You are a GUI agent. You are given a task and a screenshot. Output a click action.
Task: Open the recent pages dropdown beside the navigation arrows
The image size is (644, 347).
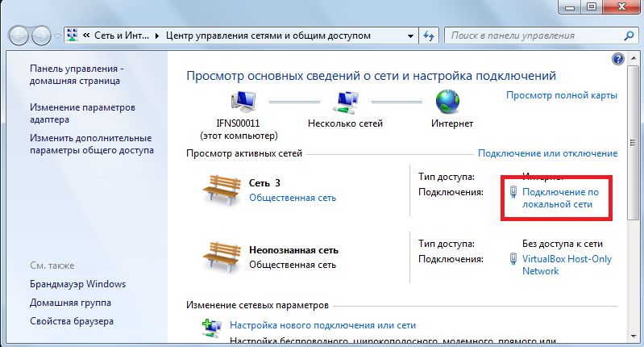pos(57,36)
